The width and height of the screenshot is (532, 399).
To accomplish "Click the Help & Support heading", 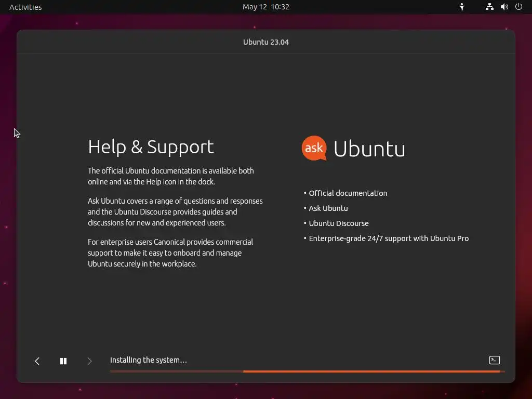I will click(151, 147).
